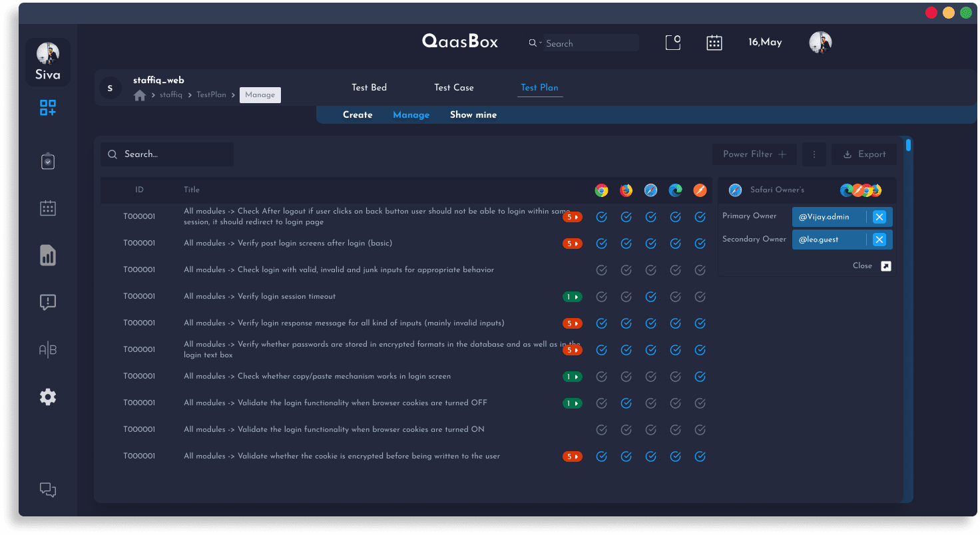The width and height of the screenshot is (980, 535).
Task: Toggle orange browser check for 'copy/paste mechanism' row
Action: pos(700,377)
